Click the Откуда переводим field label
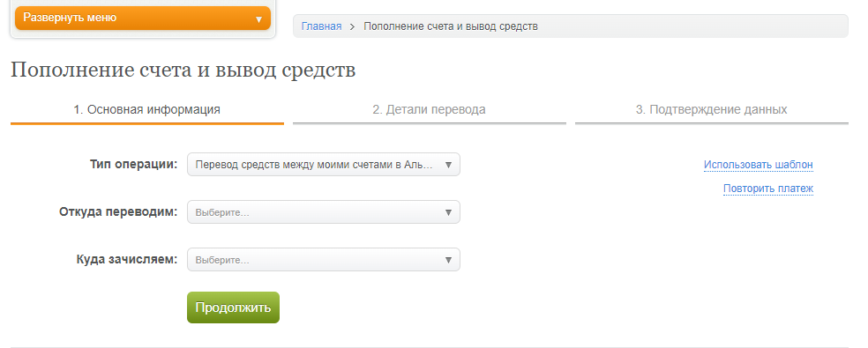868x348 pixels. pos(118,212)
